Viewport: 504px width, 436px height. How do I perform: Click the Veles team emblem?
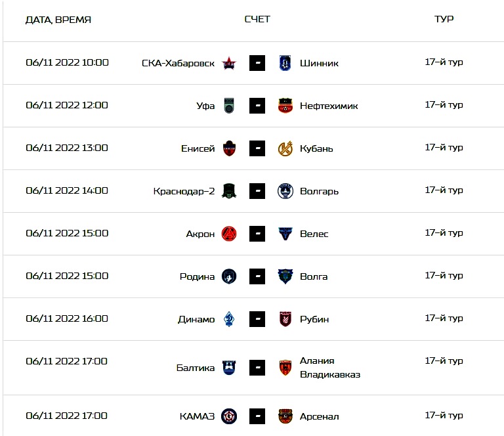285,234
